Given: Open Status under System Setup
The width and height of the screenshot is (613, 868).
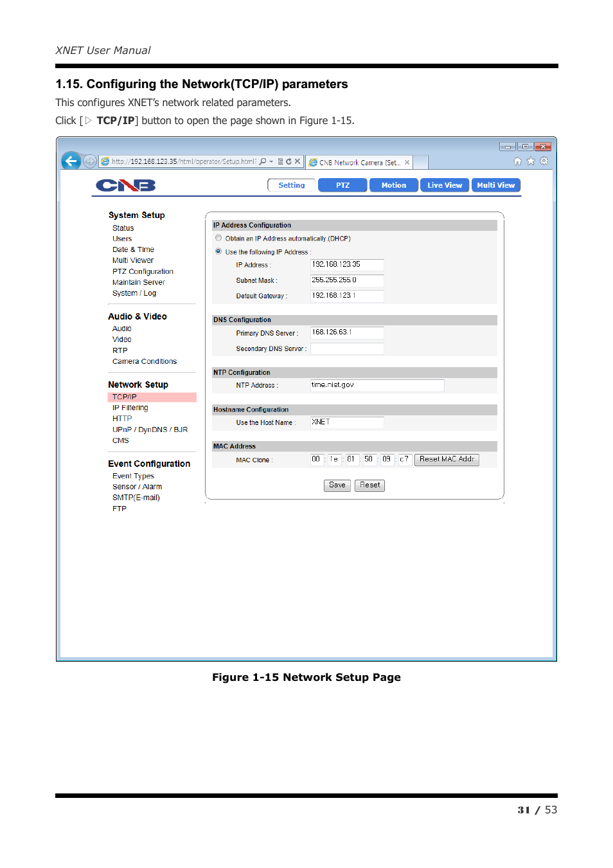Looking at the screenshot, I should tap(123, 228).
